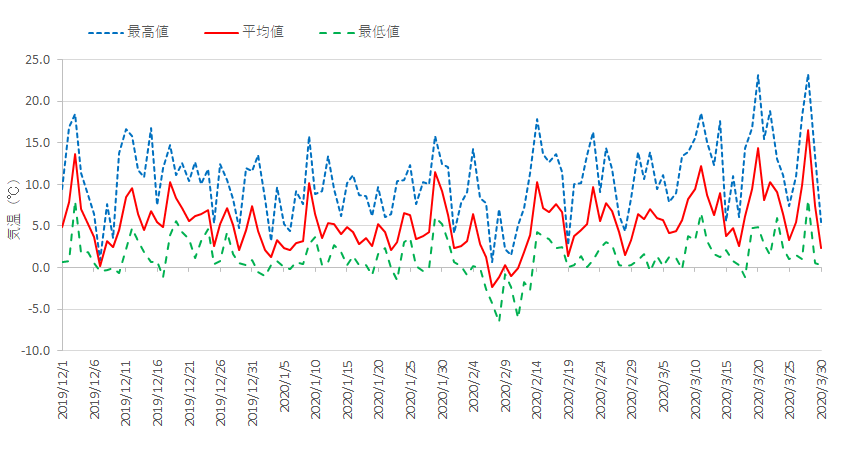Viewport: 865px width, 466px height.
Task: Click the 2020/2/4 date label
Action: (474, 387)
